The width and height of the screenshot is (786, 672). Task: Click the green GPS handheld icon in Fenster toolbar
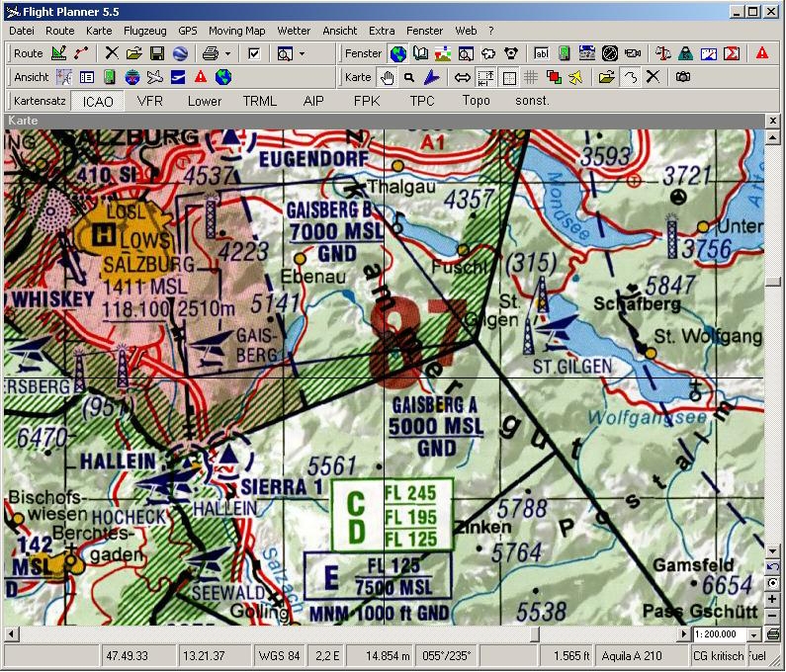click(x=565, y=53)
